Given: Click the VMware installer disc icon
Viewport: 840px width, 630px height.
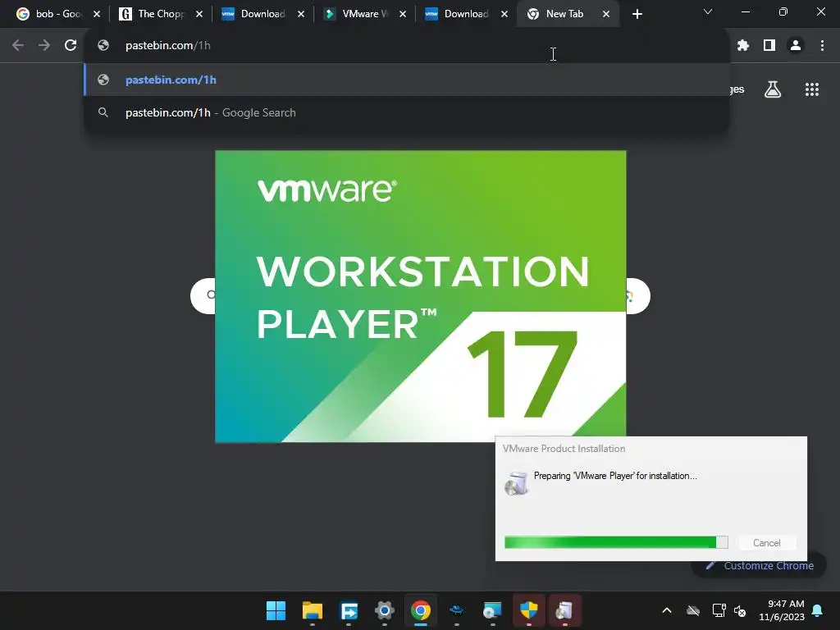Looking at the screenshot, I should tap(516, 484).
